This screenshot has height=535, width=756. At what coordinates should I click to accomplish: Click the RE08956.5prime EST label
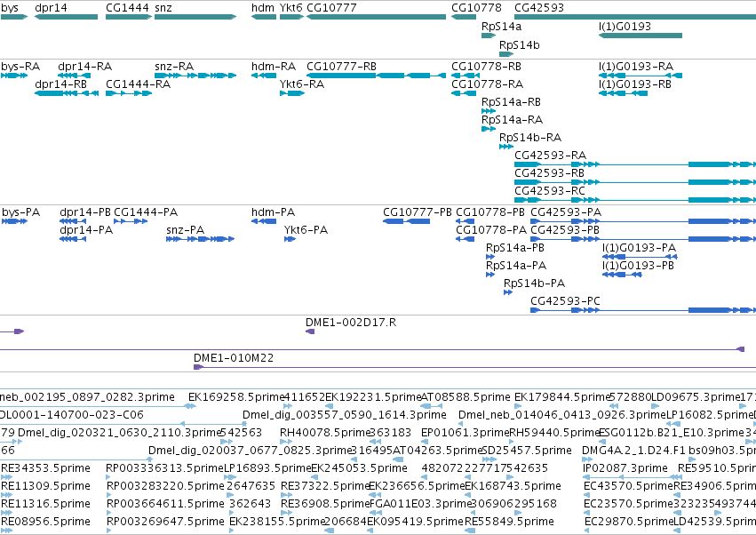(x=45, y=522)
